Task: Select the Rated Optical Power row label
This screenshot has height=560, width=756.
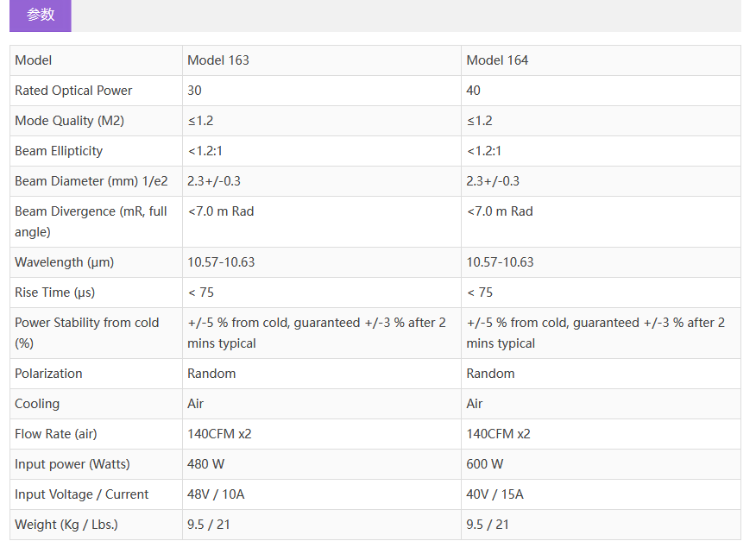Action: tap(73, 91)
